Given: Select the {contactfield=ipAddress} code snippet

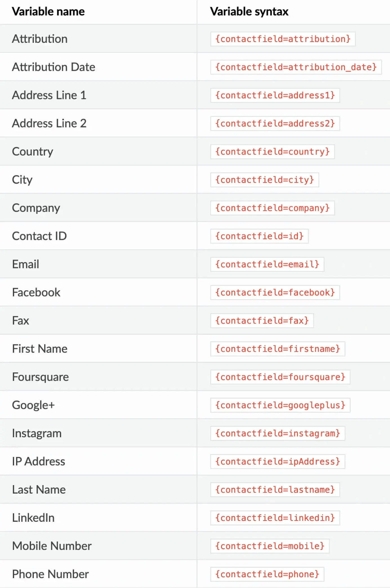Looking at the screenshot, I should pyautogui.click(x=277, y=461).
